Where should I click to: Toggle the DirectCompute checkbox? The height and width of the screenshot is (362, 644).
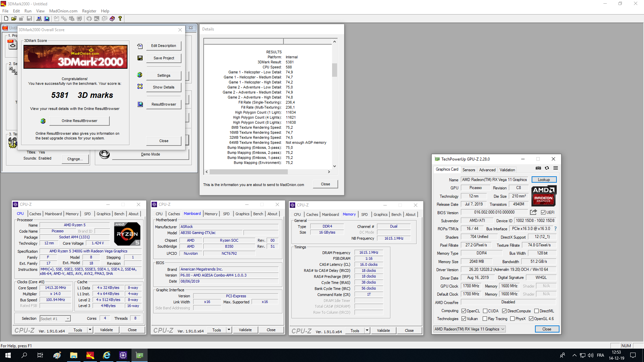504,311
